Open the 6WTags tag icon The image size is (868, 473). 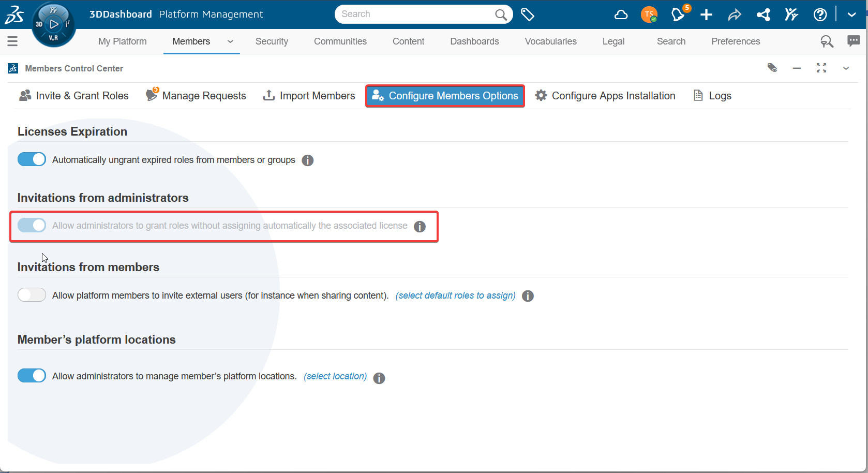[x=528, y=14]
